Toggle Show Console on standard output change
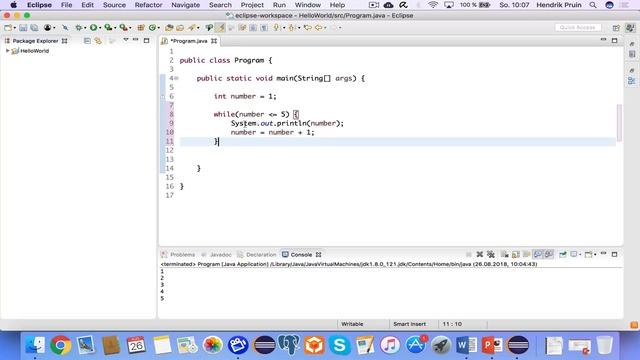This screenshot has height=360, width=640. pyautogui.click(x=538, y=254)
